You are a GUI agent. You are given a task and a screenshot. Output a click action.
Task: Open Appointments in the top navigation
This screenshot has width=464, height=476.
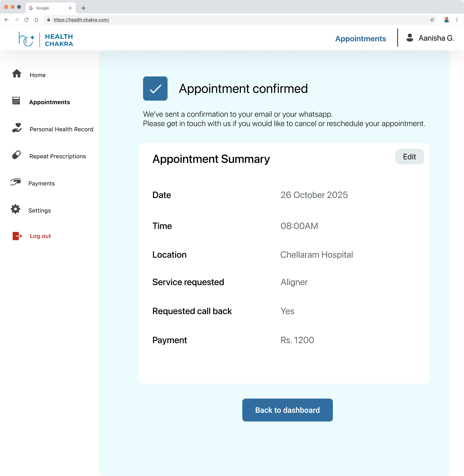coord(360,39)
